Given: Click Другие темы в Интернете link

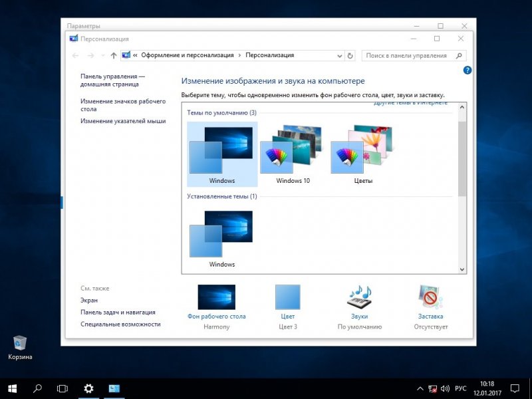Looking at the screenshot, I should point(410,103).
